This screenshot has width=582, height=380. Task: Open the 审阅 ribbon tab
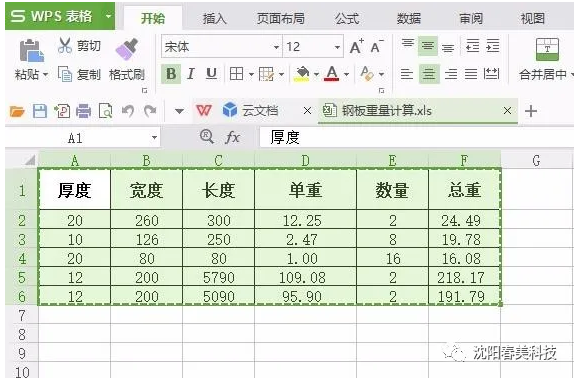click(471, 18)
